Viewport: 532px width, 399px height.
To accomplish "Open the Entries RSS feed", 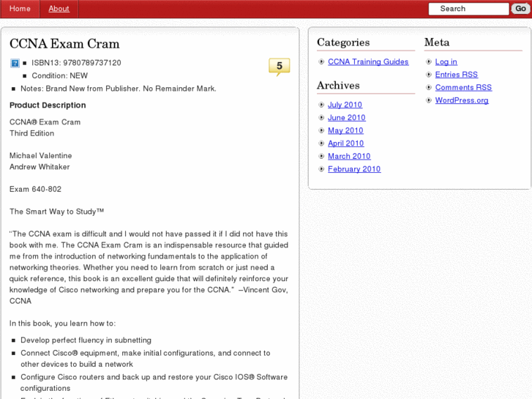I will [x=457, y=75].
